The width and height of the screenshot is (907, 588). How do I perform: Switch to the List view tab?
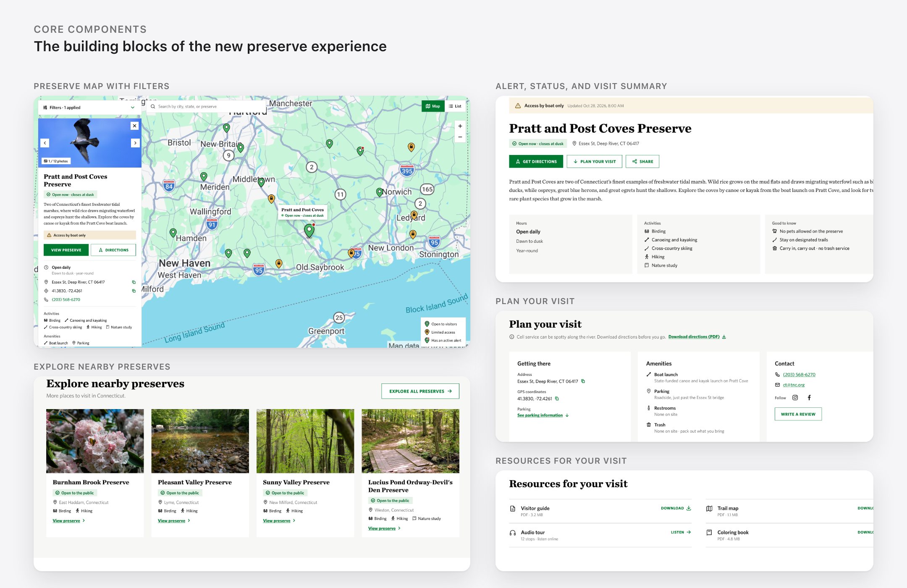pos(455,106)
